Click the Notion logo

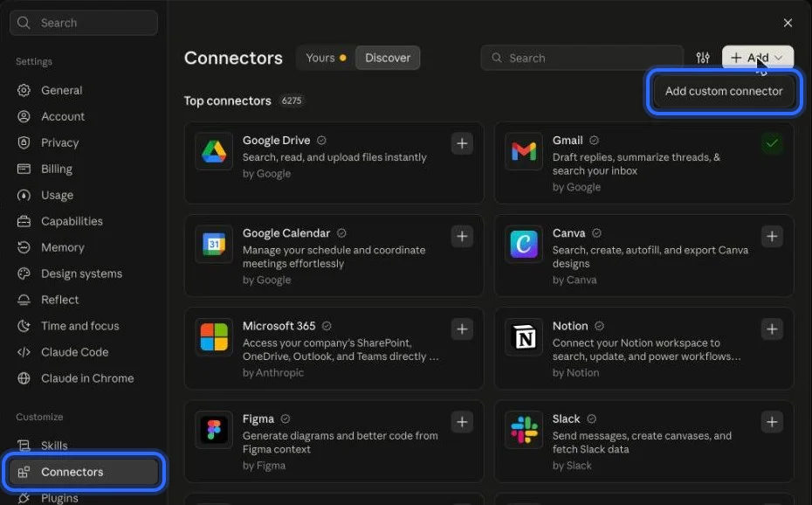point(524,336)
